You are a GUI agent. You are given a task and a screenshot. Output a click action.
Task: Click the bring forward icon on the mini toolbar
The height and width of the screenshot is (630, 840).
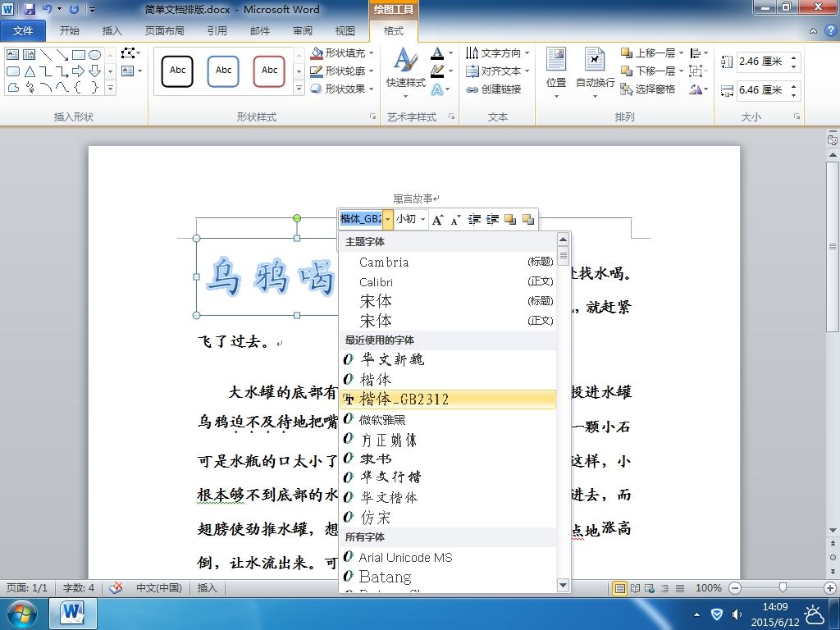pos(510,220)
